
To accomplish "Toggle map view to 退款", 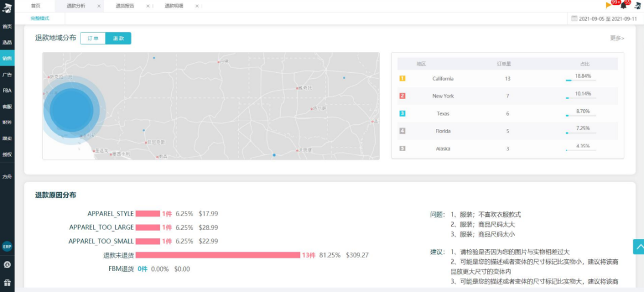I will tap(118, 38).
